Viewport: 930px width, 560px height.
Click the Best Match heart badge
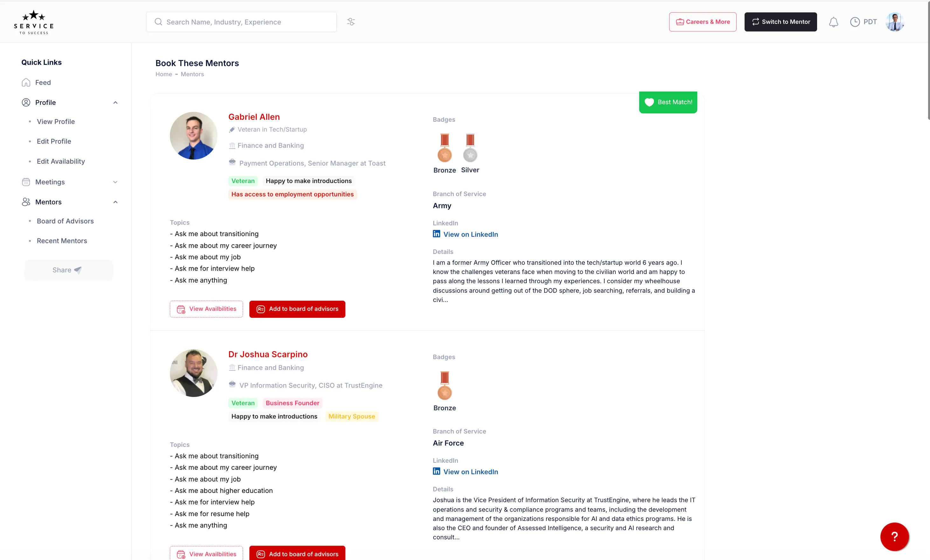point(668,102)
